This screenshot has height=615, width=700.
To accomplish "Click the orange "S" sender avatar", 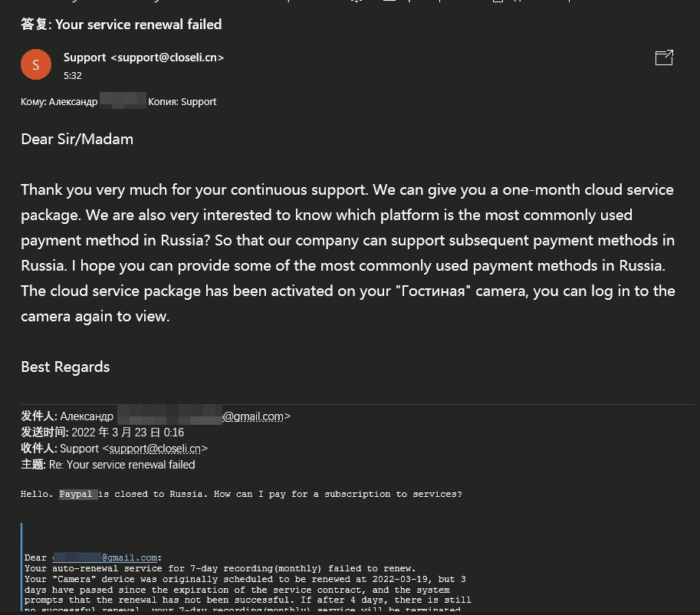I will click(x=36, y=65).
